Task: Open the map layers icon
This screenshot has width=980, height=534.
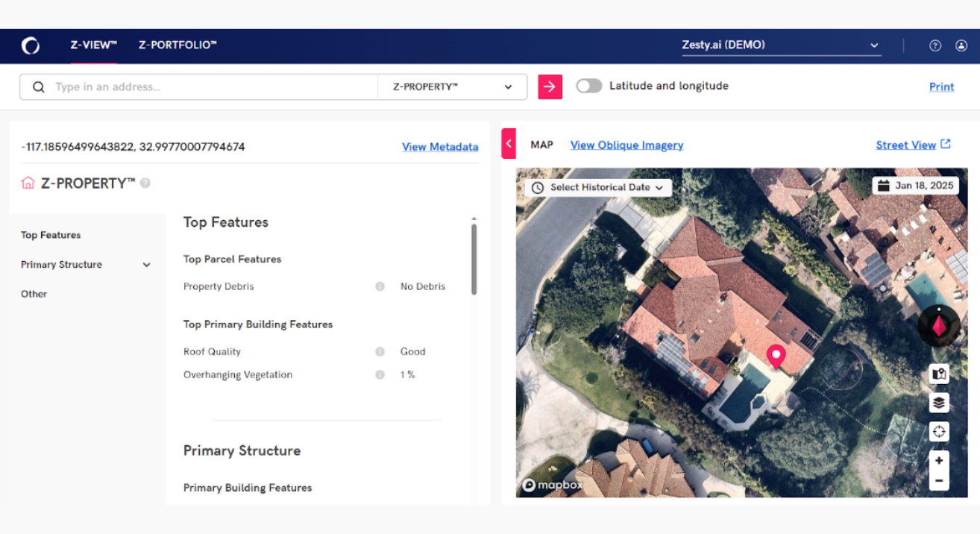Action: 939,403
